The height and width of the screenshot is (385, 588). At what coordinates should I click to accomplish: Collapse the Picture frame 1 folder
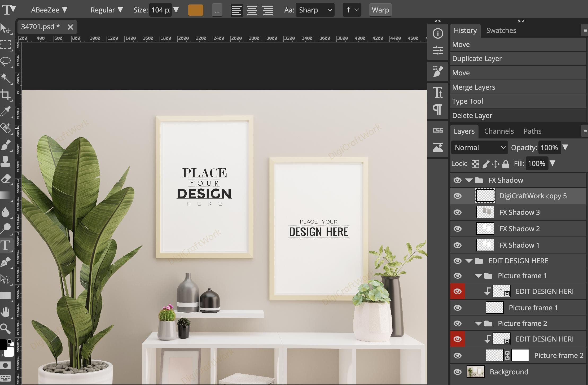(x=479, y=276)
